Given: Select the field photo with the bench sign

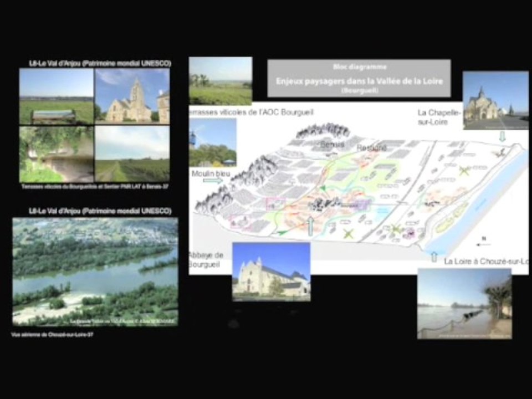Looking at the screenshot, I should coord(57,96).
